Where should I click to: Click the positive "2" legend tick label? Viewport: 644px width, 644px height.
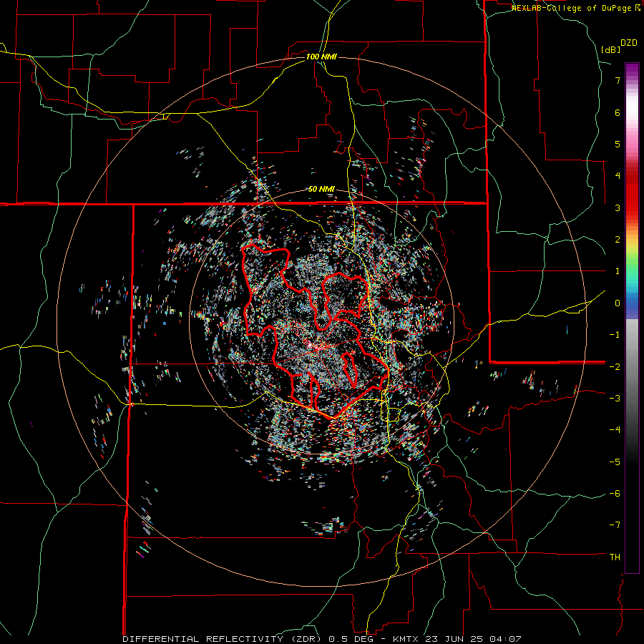pyautogui.click(x=618, y=240)
